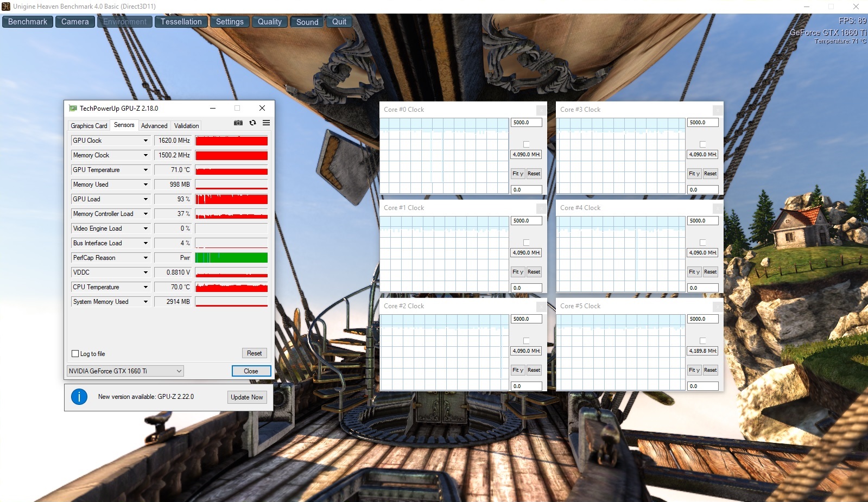Click the GPU-Z title bar app icon

[73, 109]
